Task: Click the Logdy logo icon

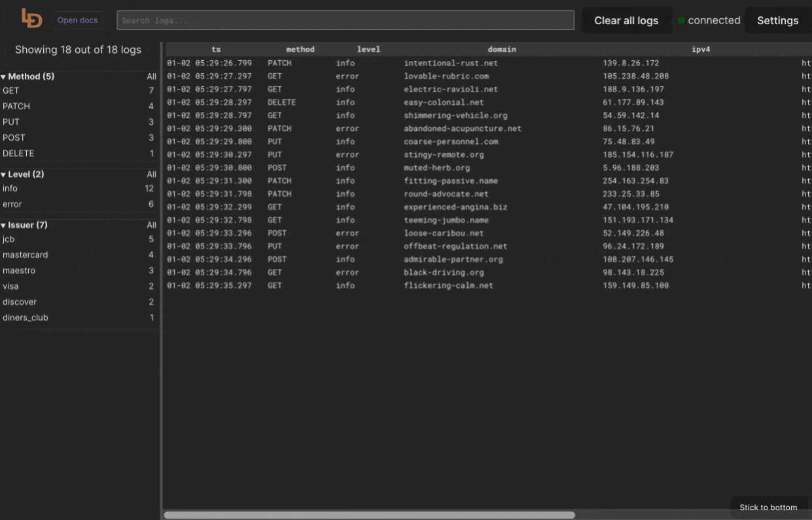Action: pyautogui.click(x=31, y=18)
